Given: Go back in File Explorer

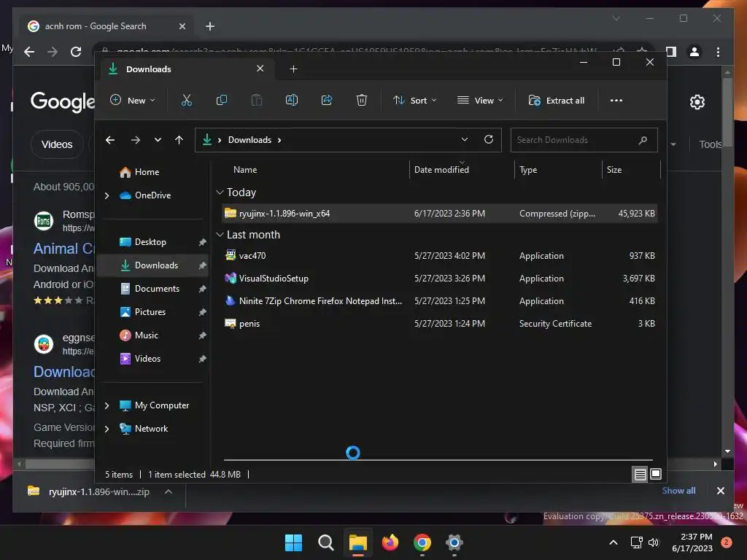Looking at the screenshot, I should tap(110, 140).
